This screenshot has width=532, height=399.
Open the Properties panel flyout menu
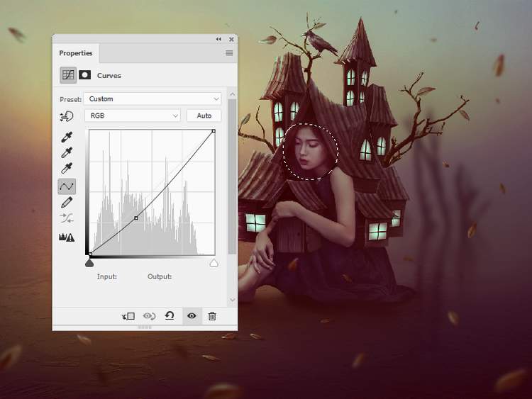click(x=229, y=53)
